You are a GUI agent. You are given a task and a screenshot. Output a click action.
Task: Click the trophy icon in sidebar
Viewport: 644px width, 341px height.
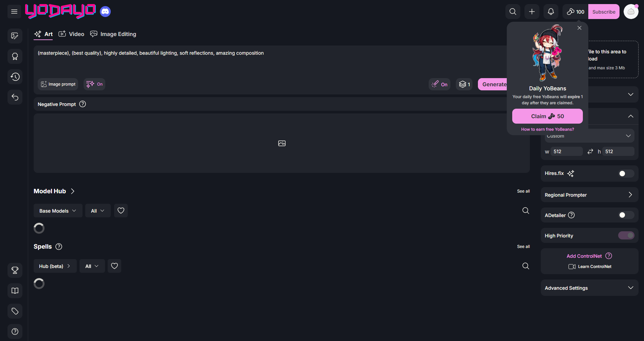tap(15, 270)
